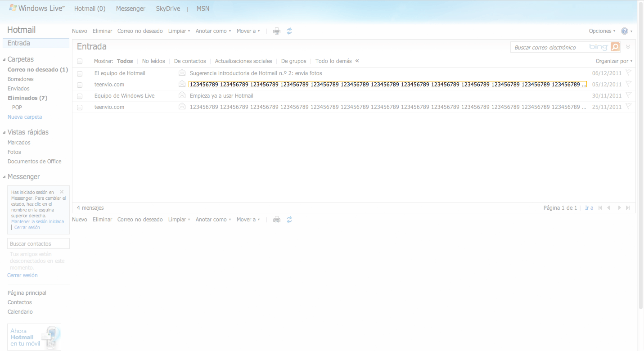Open the 'Eliminados (7)' folder
This screenshot has width=644, height=351.
27,98
